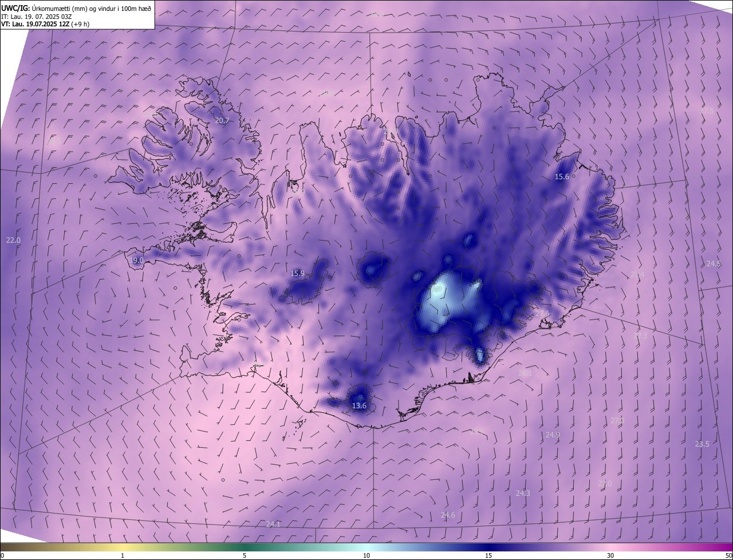Click the 27.5 value in the northeast corner
Viewport: 733px width, 560px height.
707,111
